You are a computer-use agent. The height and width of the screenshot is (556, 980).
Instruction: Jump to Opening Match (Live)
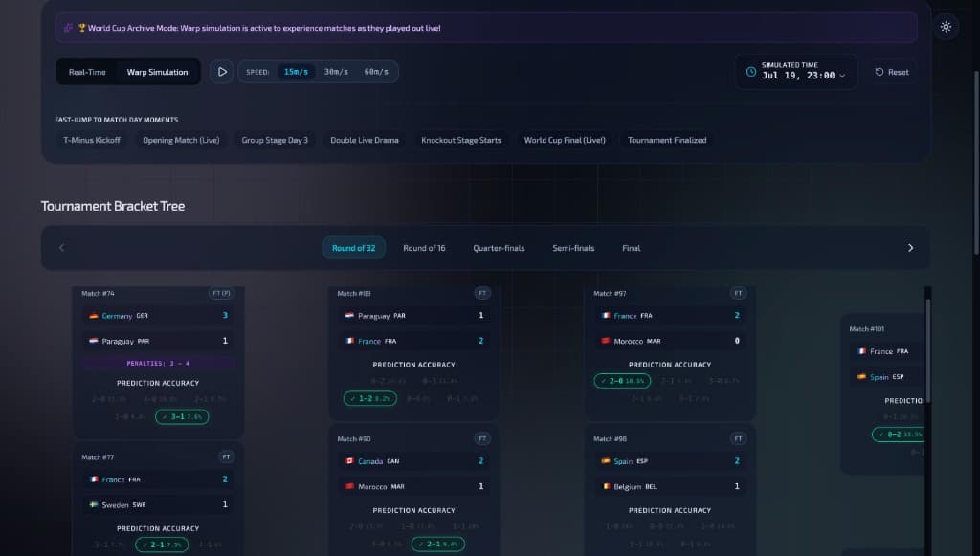click(181, 140)
